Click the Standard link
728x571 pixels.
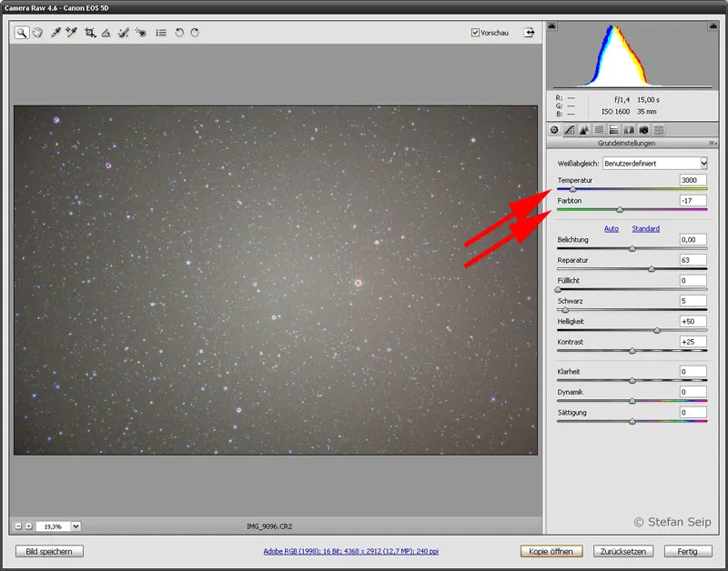click(646, 229)
